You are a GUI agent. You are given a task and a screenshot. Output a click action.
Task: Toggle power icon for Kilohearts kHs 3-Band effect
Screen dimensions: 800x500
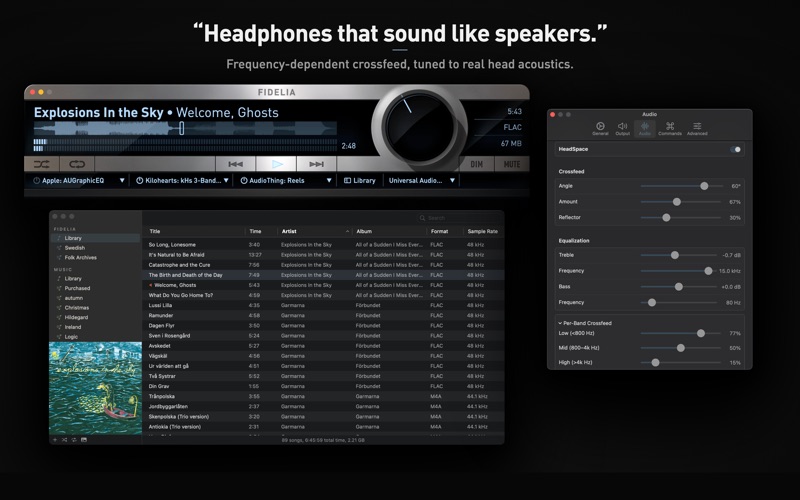[x=139, y=181]
